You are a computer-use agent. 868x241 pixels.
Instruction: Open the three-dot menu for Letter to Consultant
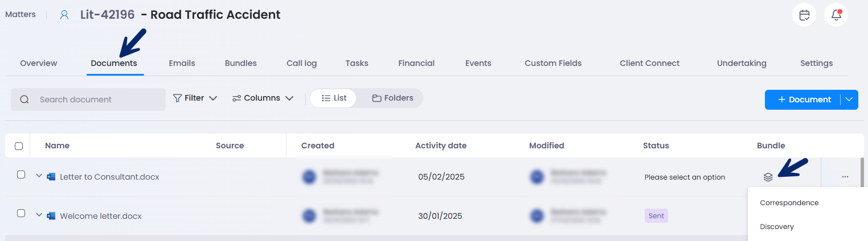[845, 177]
